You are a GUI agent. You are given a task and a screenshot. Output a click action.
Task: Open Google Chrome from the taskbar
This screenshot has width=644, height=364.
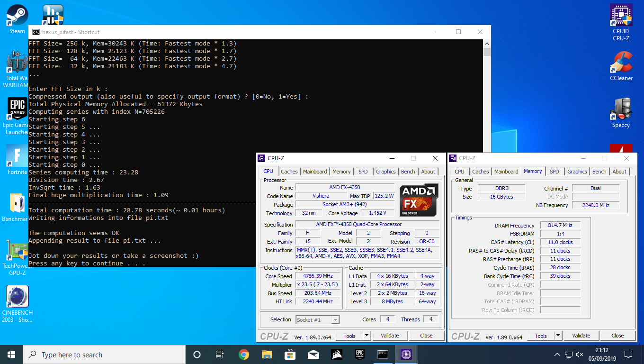pyautogui.click(x=244, y=355)
